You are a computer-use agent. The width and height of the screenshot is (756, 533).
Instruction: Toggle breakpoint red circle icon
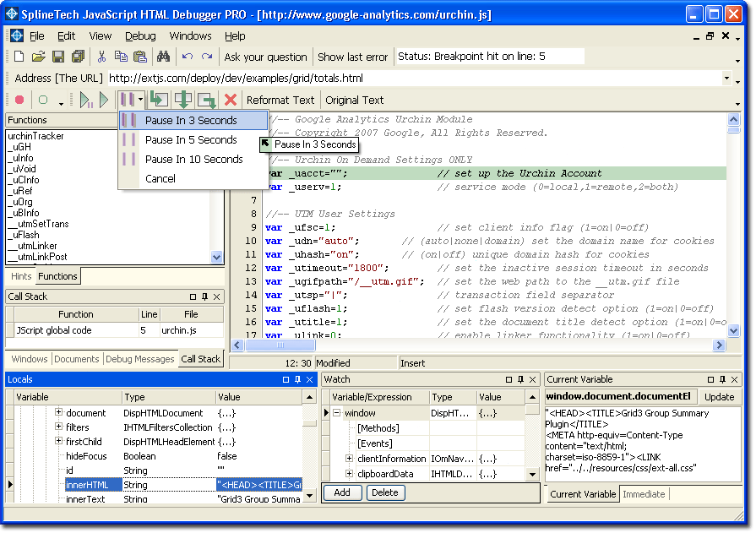19,100
